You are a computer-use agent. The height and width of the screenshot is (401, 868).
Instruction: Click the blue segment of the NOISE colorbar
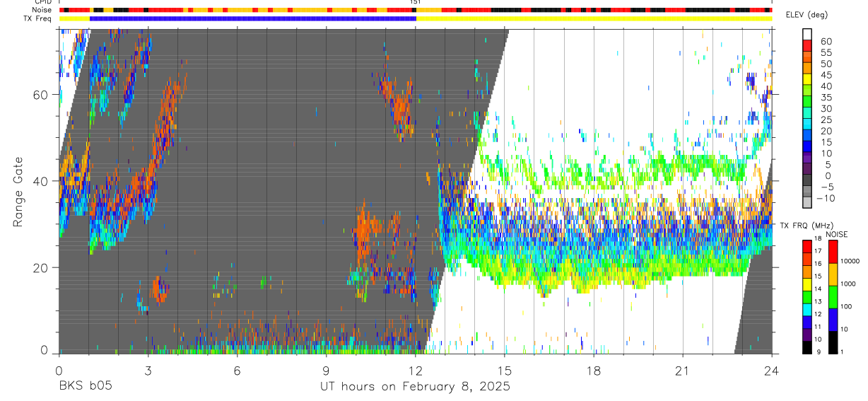[833, 320]
